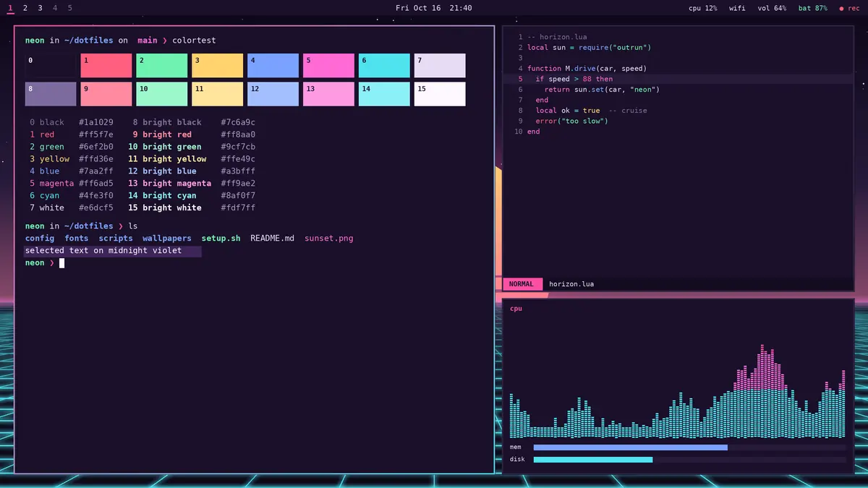Click the 'bright cyan' label in the color table
This screenshot has width=868, height=488.
[x=170, y=196]
